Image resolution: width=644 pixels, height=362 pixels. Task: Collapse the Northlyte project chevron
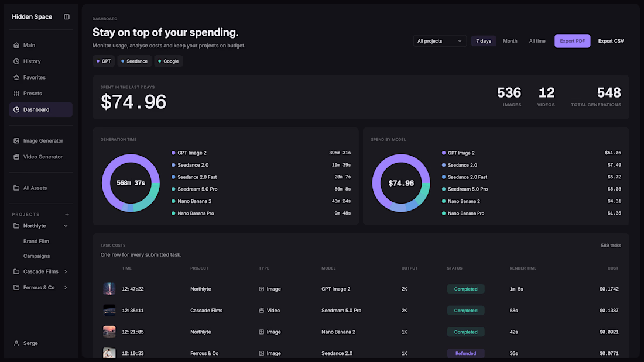click(x=66, y=226)
